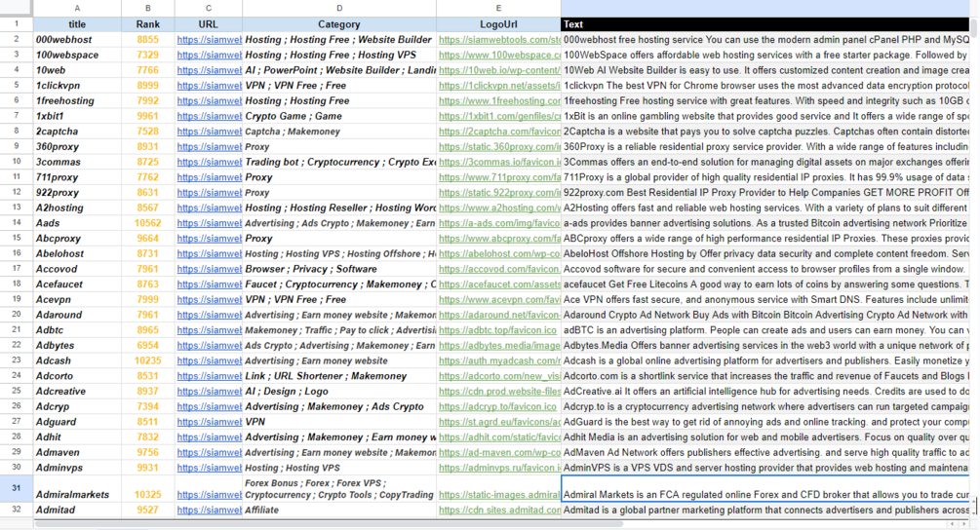
Task: Open the siamwebtools.com logo link
Action: [499, 39]
